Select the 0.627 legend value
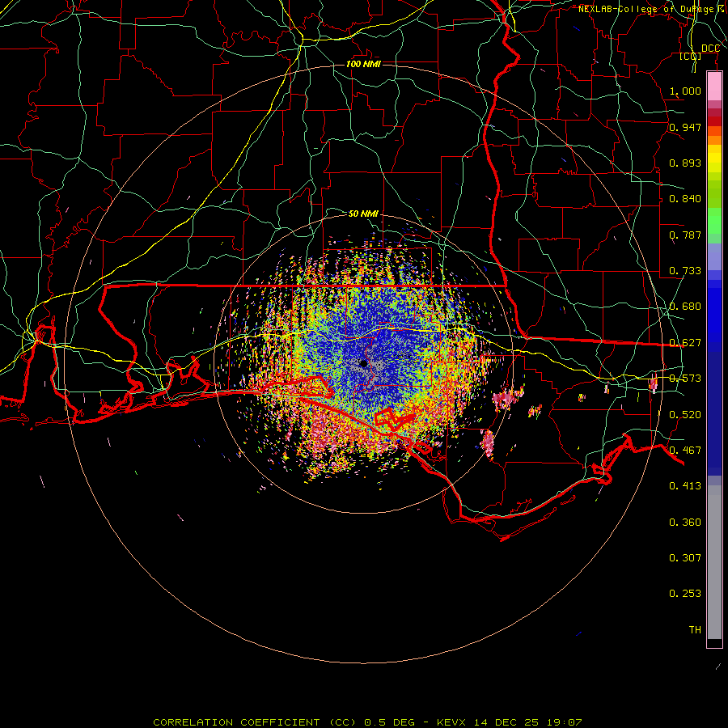 pyautogui.click(x=685, y=343)
